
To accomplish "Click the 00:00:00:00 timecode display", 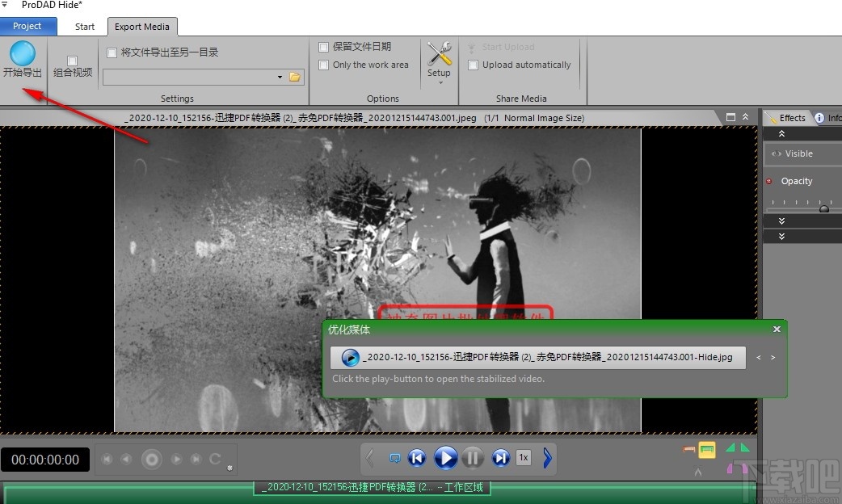I will [45, 460].
